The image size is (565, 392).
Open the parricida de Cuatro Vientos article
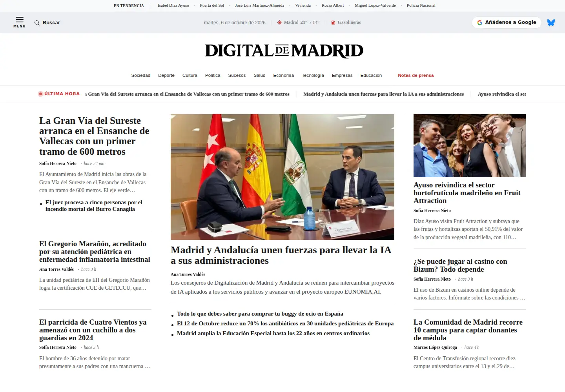tap(93, 330)
